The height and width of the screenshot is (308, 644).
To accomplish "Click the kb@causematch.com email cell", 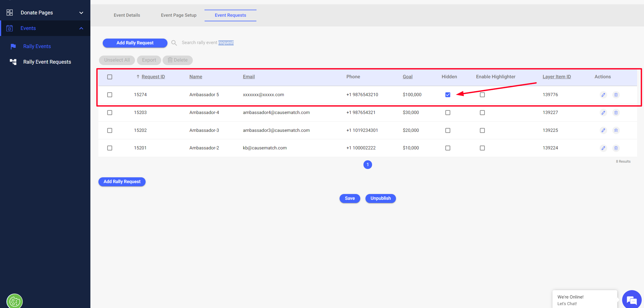I will tap(265, 148).
